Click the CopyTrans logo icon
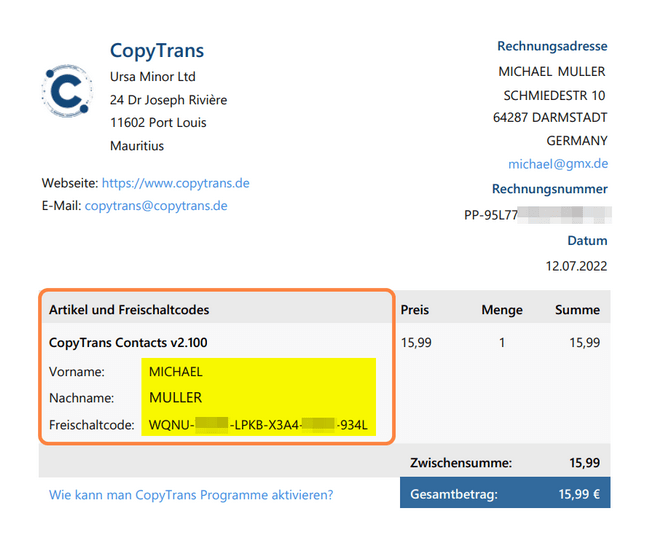Screen dimensions: 650x541 (x=67, y=91)
